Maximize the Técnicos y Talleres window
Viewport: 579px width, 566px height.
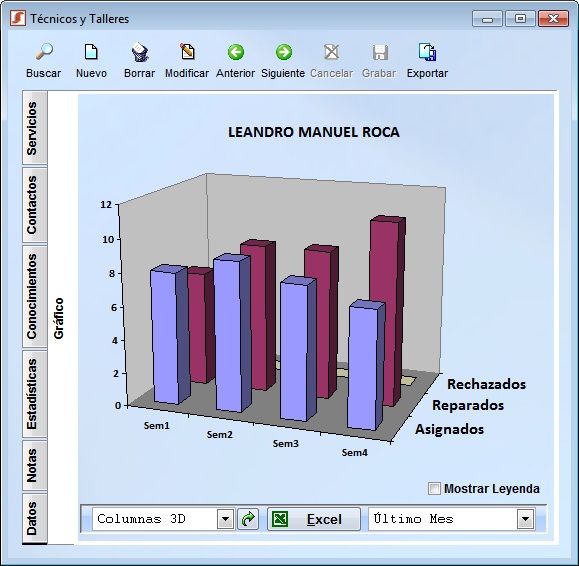[x=520, y=18]
